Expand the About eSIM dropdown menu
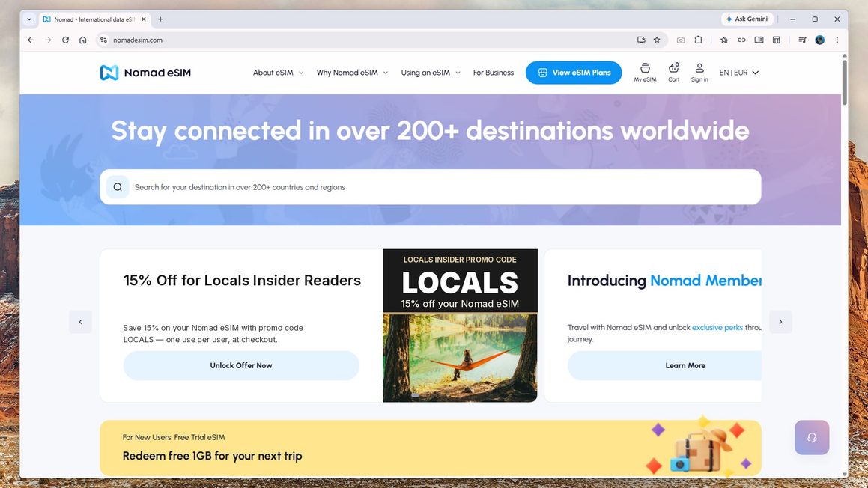This screenshot has height=488, width=868. 278,73
